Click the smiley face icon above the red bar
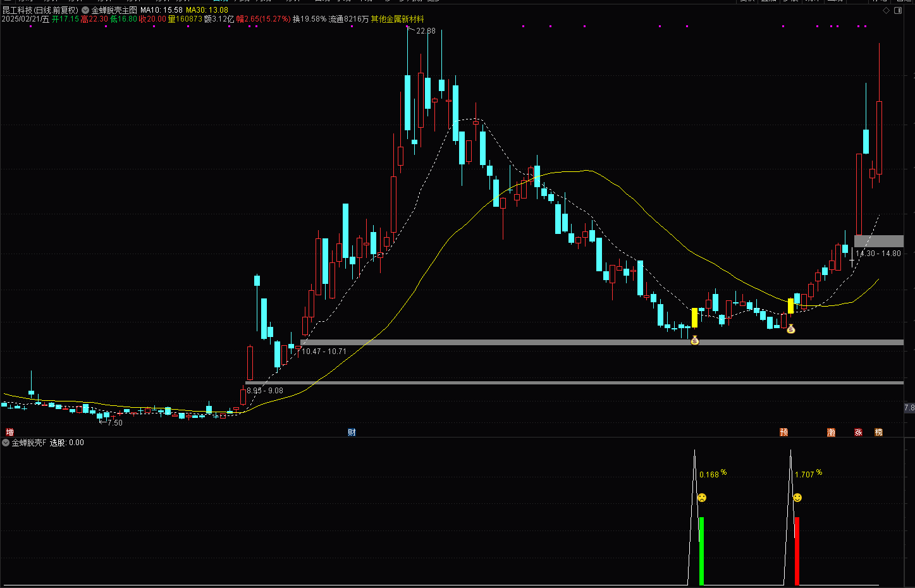Image resolution: width=915 pixels, height=588 pixels. tap(797, 498)
